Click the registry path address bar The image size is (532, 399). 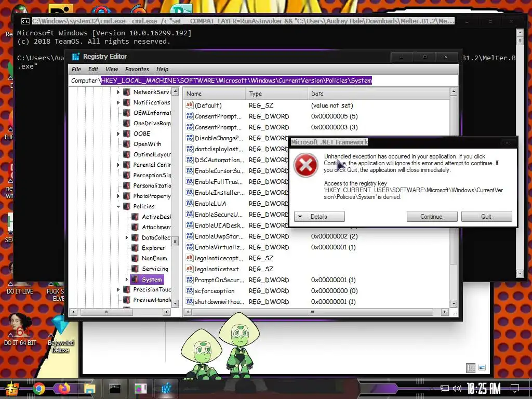(x=263, y=81)
